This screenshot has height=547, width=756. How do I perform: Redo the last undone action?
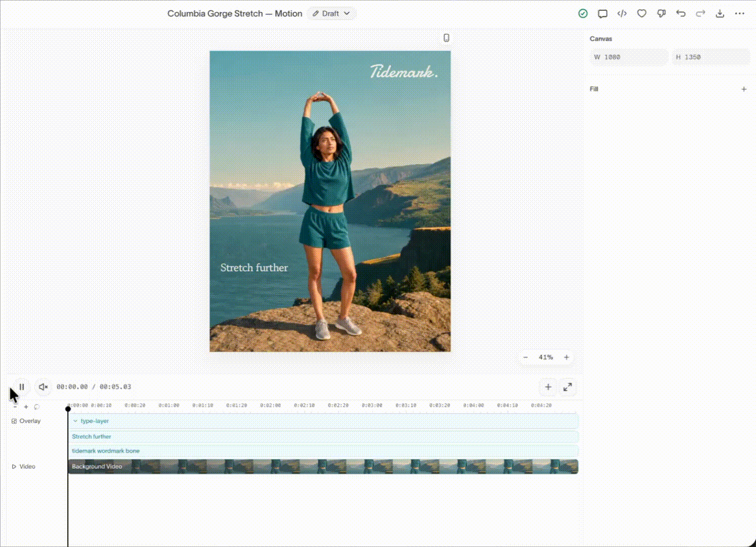pos(700,14)
